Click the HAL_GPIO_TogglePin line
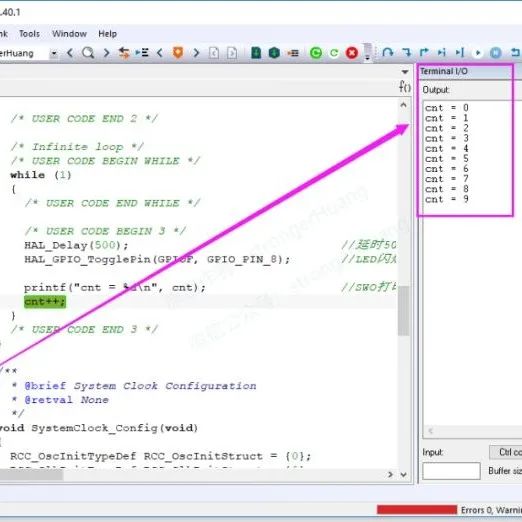This screenshot has height=522, width=522. [x=157, y=259]
